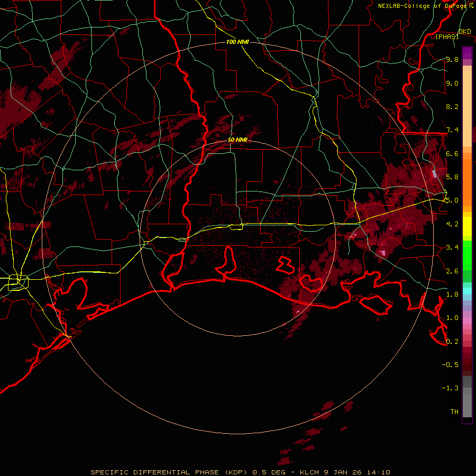
Task: Pick the purple top segment of the color bar
Action: pyautogui.click(x=467, y=53)
